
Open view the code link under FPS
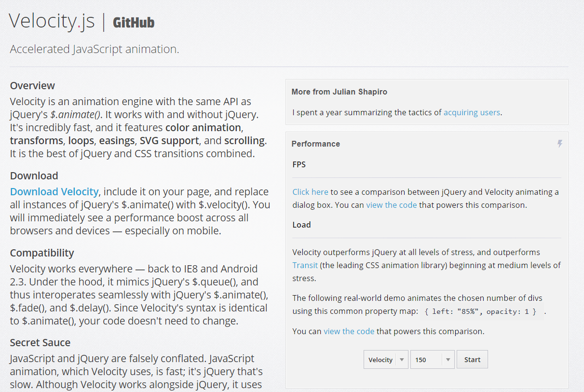392,205
